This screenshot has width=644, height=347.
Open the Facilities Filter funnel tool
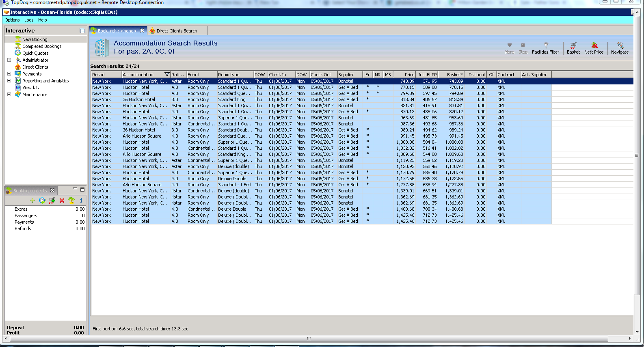546,48
